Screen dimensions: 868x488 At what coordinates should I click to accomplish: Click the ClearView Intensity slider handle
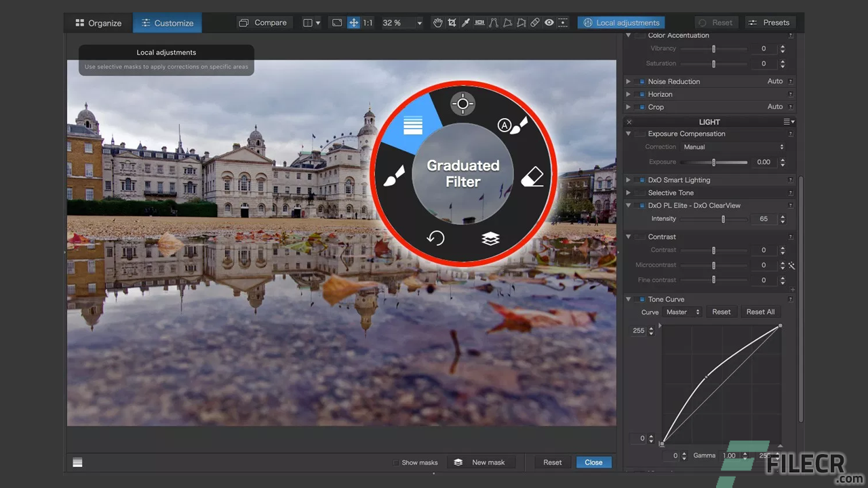pos(724,219)
